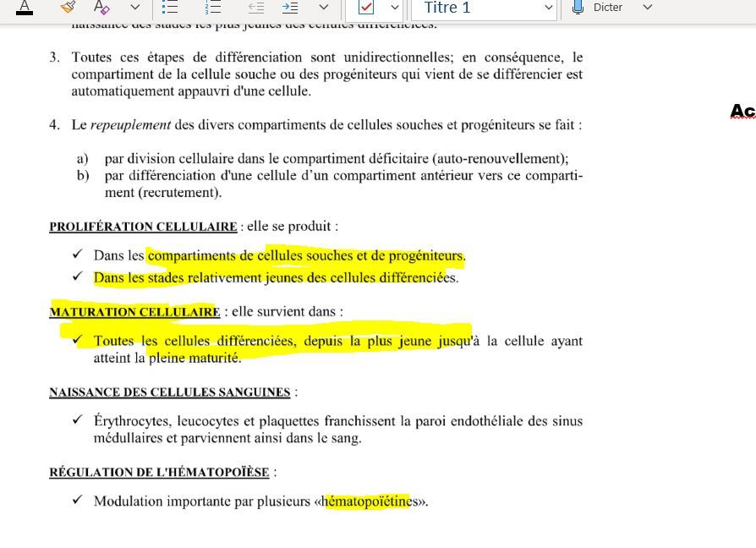This screenshot has width=756, height=548.
Task: Click 'Érythrocytes, leucocytes et plaquettes' line
Action: coord(338,421)
